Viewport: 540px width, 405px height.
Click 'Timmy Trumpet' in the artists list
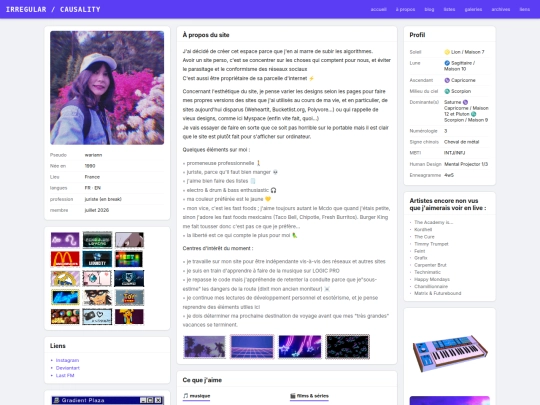[431, 244]
